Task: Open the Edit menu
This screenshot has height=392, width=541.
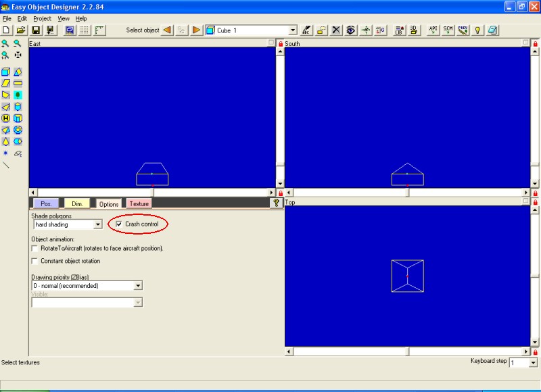Action: tap(22, 19)
